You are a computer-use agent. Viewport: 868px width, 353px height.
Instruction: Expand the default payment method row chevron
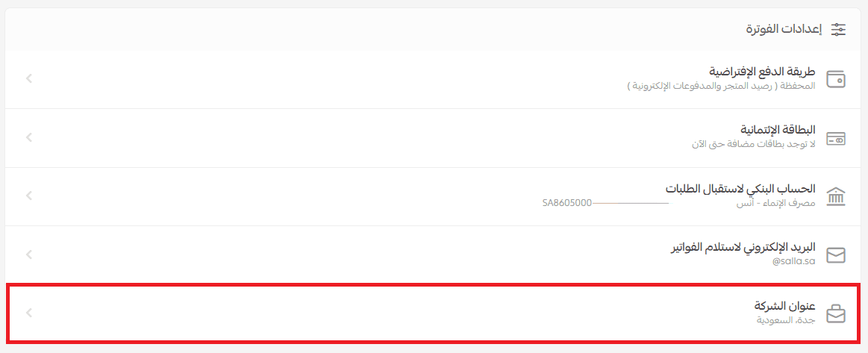28,78
